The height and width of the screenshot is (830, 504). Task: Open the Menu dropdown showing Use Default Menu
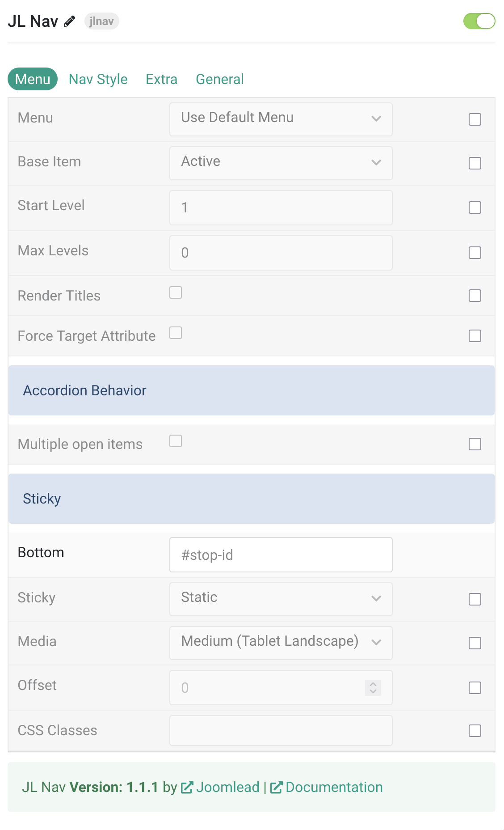click(x=281, y=119)
